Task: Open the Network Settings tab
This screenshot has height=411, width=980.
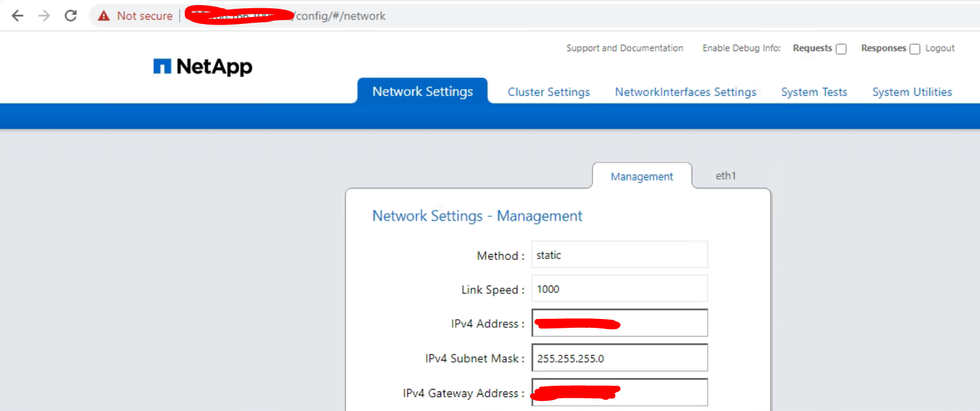Action: click(x=422, y=91)
